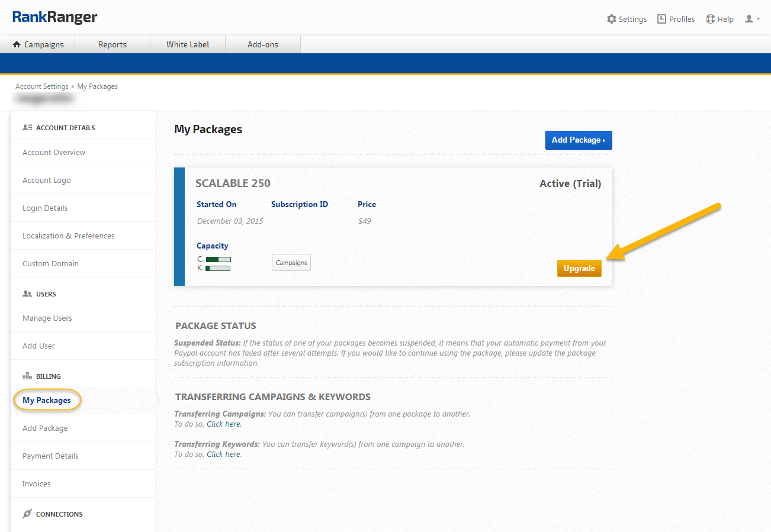Viewport: 771px width, 532px height.
Task: Click the keywords capacity bar
Action: 218,268
